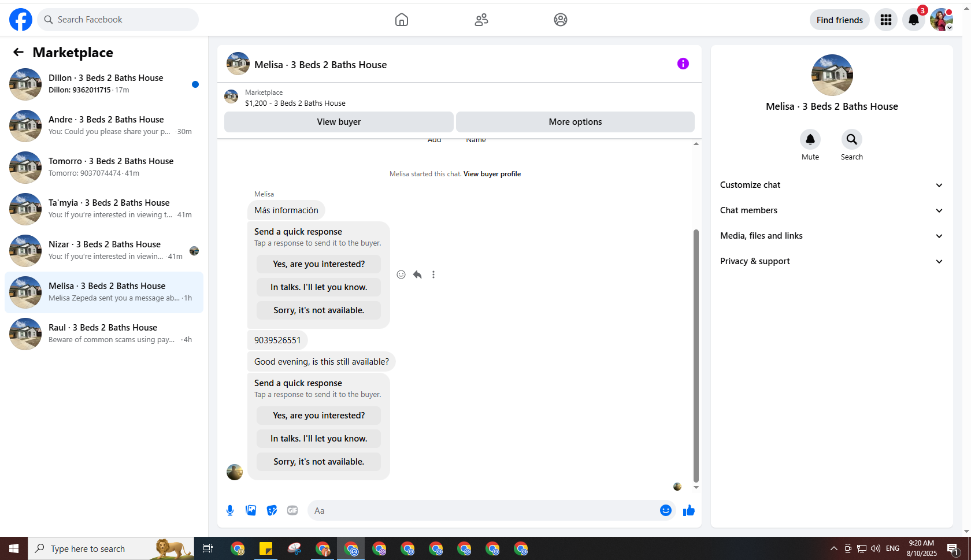Go to the Home feed icon
The image size is (971, 560).
(402, 20)
